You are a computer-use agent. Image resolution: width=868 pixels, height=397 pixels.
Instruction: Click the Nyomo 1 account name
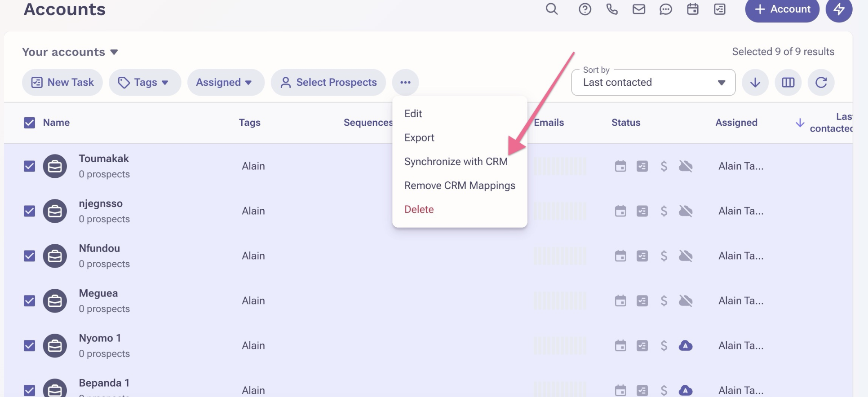[100, 338]
